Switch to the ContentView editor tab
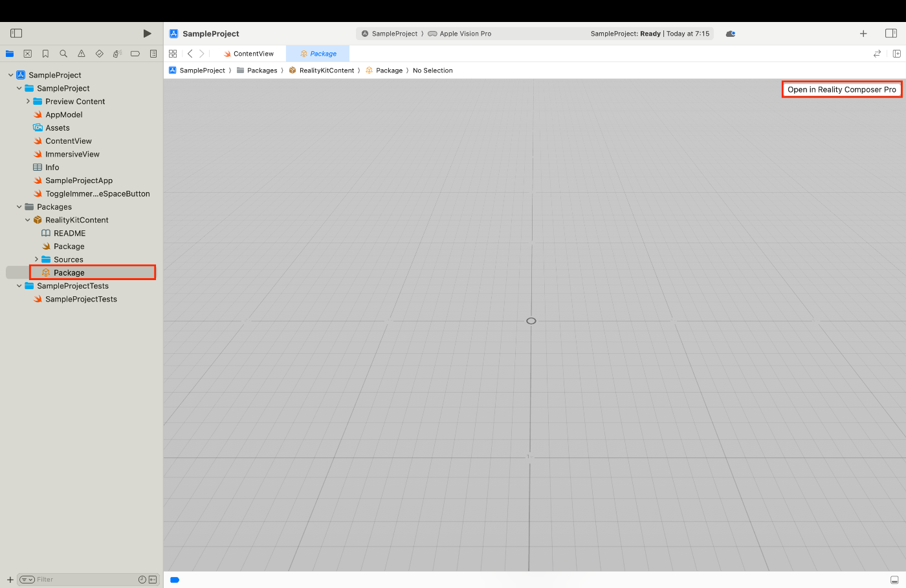The image size is (906, 588). click(x=249, y=54)
